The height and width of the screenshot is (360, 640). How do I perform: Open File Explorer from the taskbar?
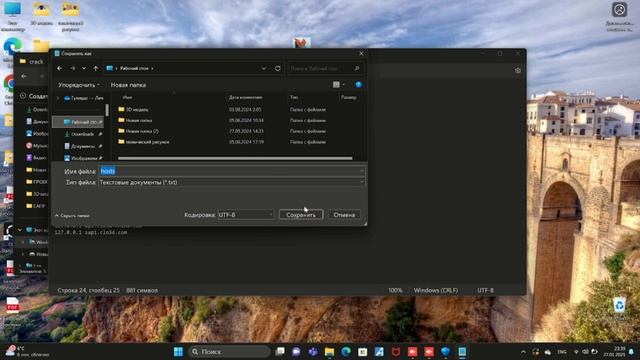pyautogui.click(x=329, y=351)
